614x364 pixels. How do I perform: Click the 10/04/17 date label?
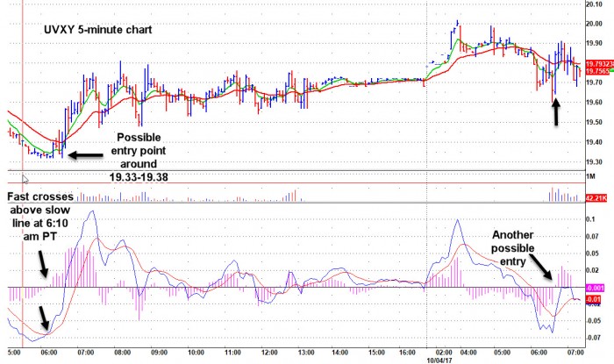[x=439, y=360]
